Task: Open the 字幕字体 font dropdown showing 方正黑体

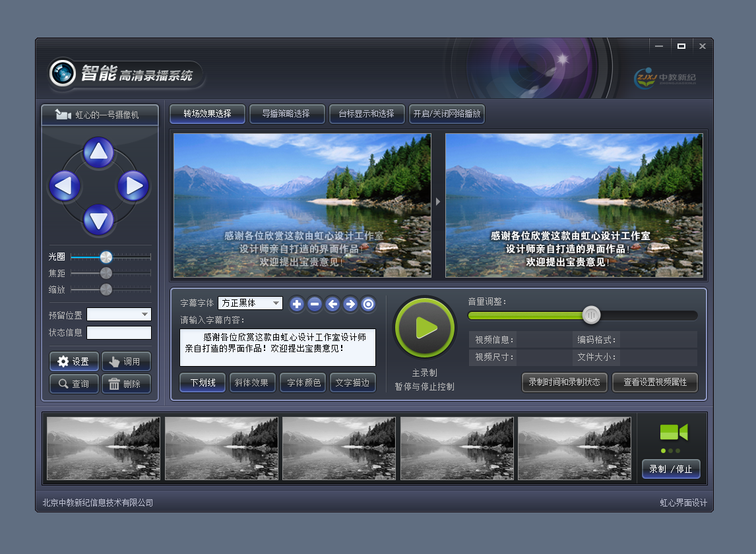Action: tap(250, 303)
